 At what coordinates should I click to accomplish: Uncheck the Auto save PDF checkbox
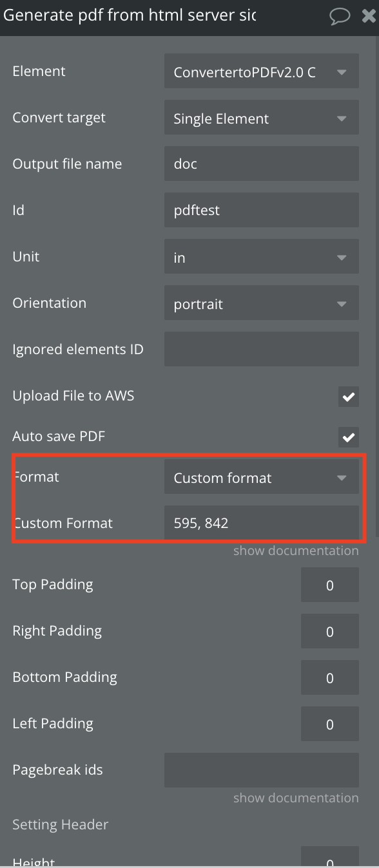pos(349,437)
